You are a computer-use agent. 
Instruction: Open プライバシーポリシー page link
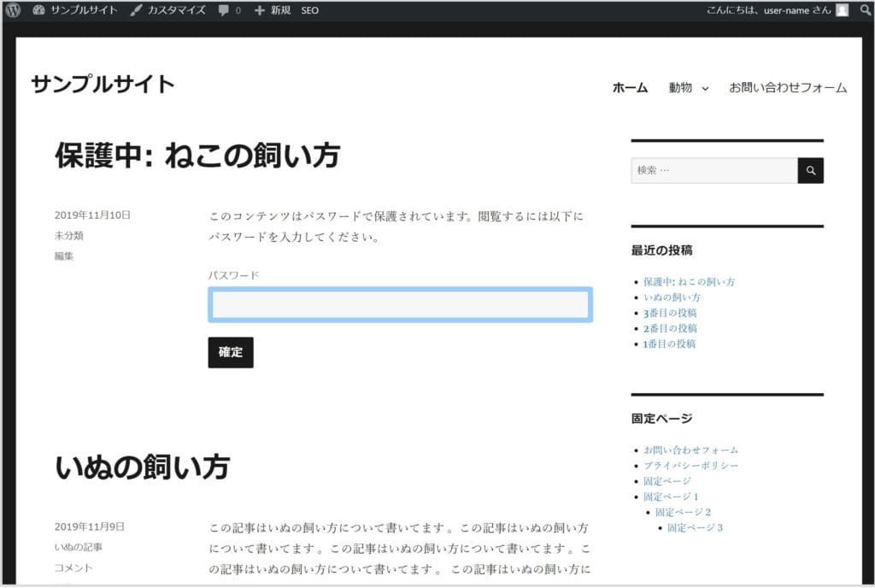tap(690, 466)
